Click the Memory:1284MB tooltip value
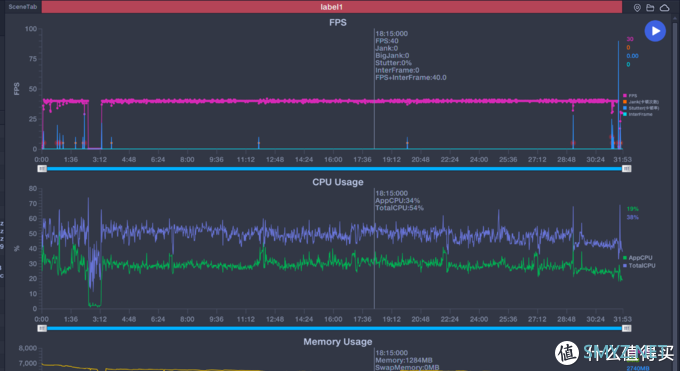Viewport: 680px width, 371px height. click(404, 361)
